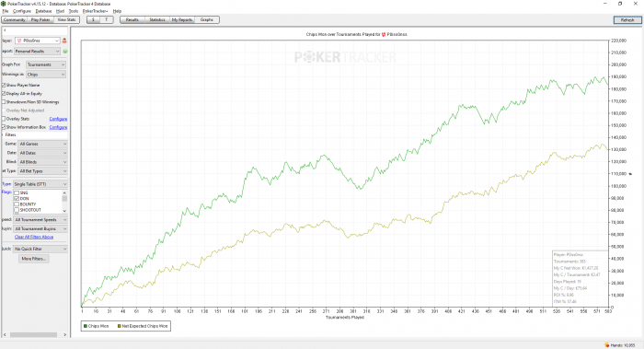The height and width of the screenshot is (349, 644).
Task: Click the More Filters... button
Action: 34,259
